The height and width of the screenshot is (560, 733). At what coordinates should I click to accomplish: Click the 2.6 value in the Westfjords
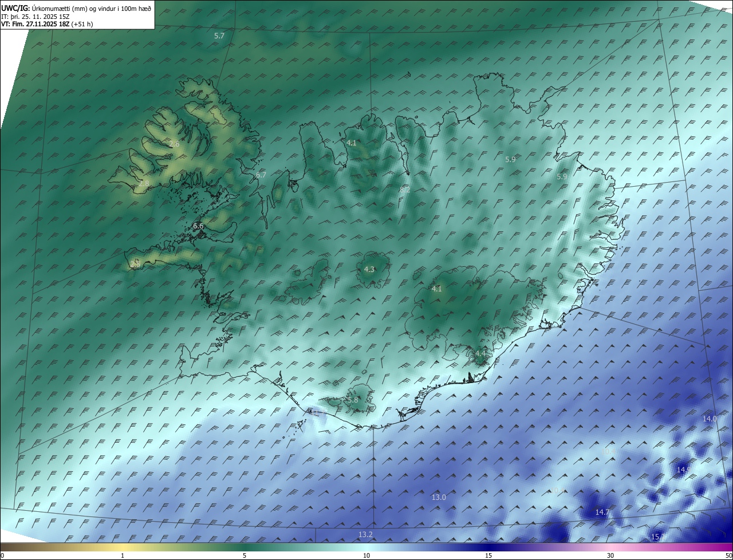pyautogui.click(x=174, y=144)
